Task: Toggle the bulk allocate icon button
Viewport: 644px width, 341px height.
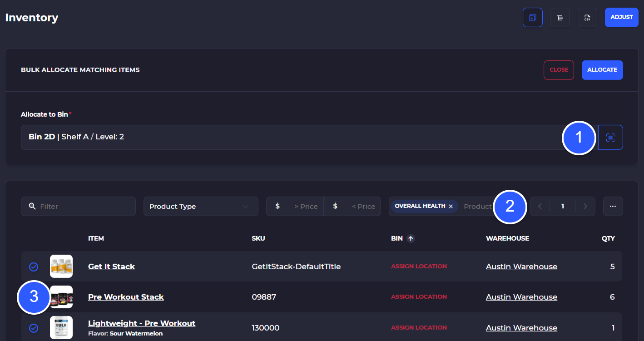Action: (532, 17)
